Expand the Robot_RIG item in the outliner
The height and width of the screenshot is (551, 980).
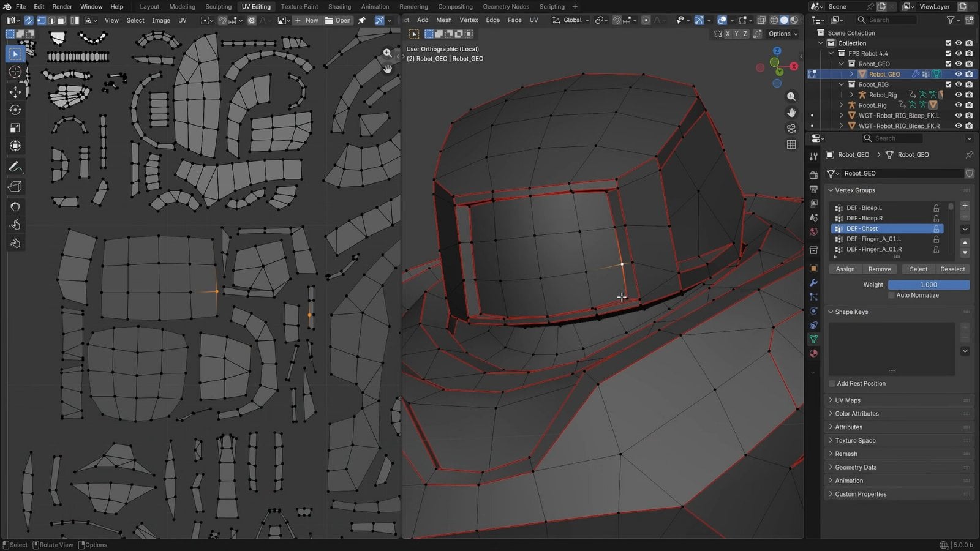coord(842,84)
